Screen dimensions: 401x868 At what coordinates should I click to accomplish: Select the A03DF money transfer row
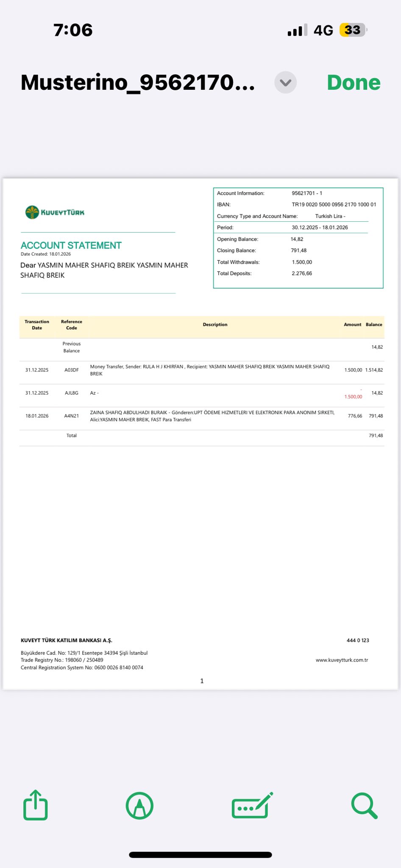click(x=209, y=370)
